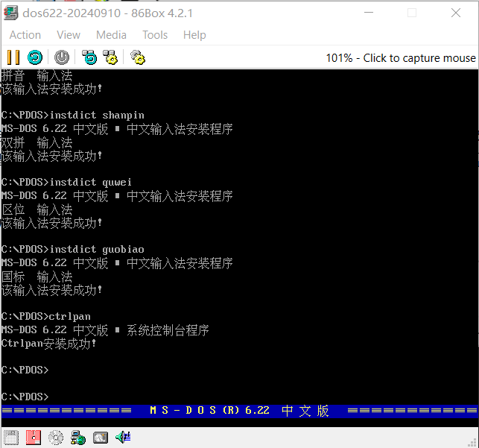This screenshot has width=479, height=448.
Task: Open the Action menu
Action: [x=25, y=35]
